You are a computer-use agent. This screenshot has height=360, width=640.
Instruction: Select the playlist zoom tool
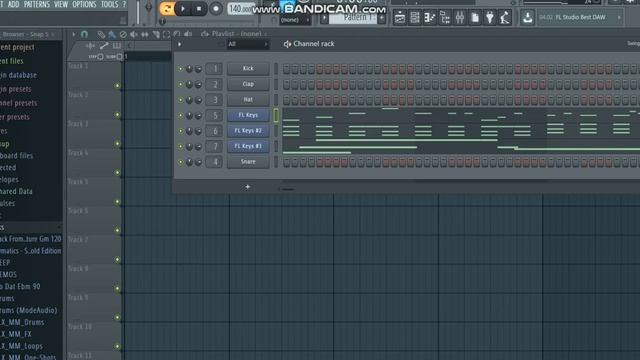point(177,34)
